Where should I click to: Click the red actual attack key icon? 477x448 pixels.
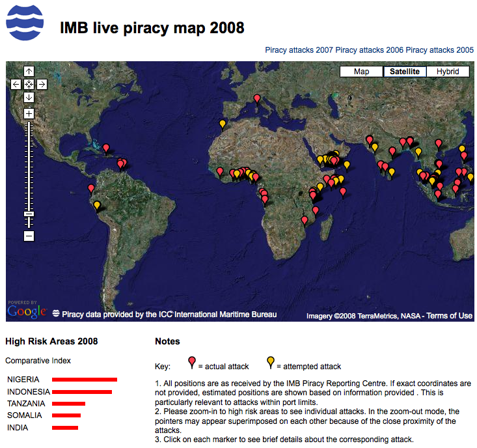pos(192,363)
